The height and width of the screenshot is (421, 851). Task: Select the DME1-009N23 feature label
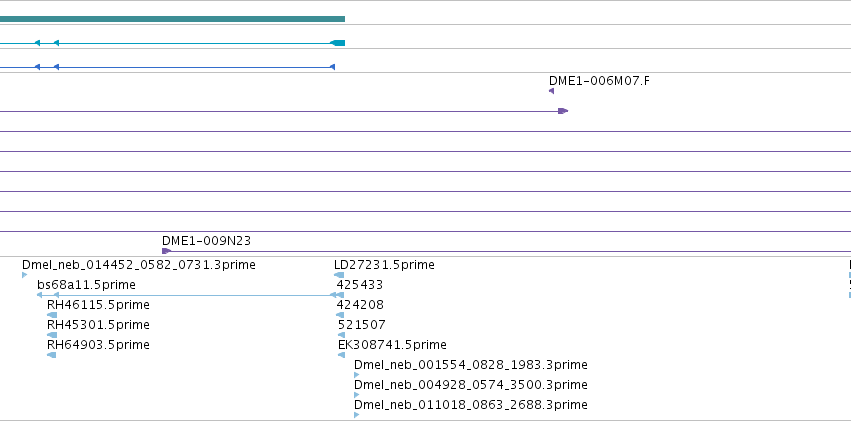click(206, 240)
